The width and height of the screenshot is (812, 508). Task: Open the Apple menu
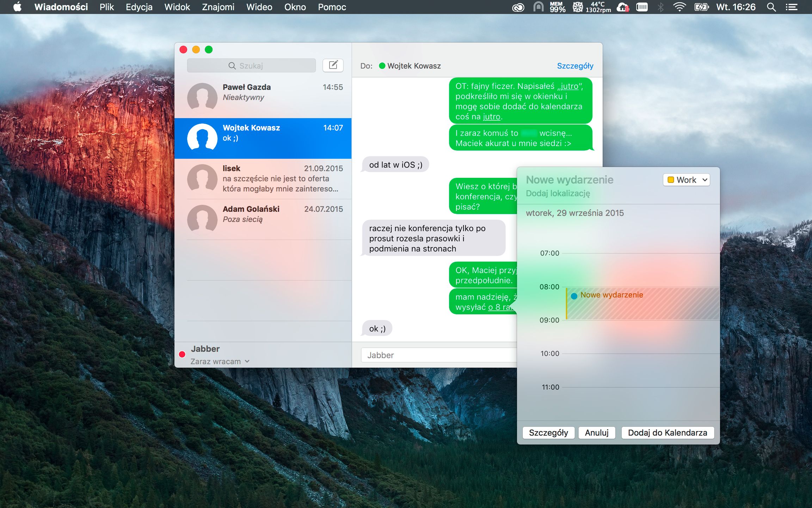pos(17,7)
